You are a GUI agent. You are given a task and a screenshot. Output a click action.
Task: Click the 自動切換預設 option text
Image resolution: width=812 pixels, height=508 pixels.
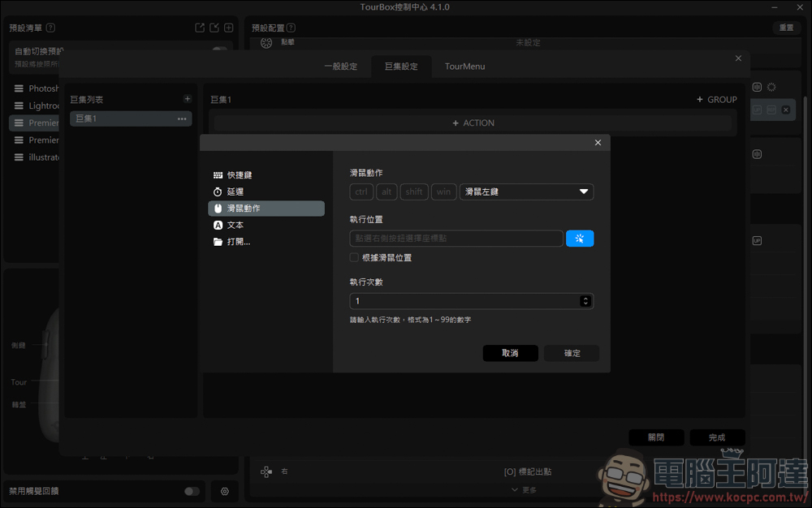(x=39, y=51)
